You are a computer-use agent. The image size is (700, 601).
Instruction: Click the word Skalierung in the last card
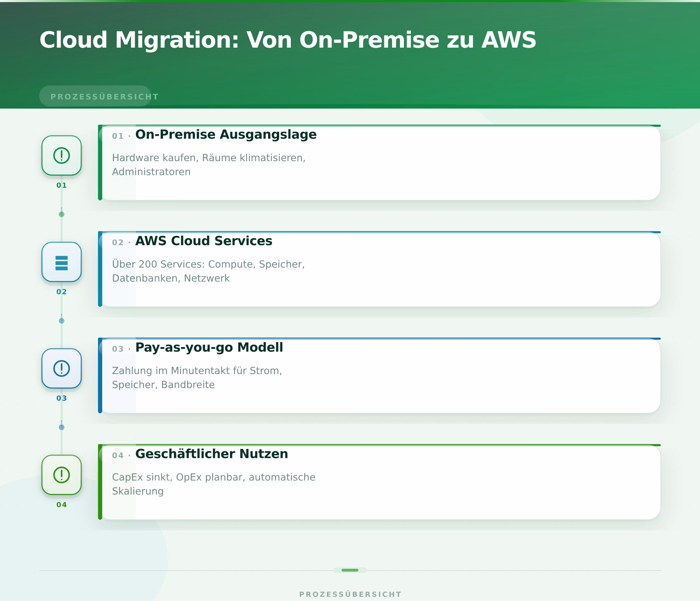pos(138,491)
